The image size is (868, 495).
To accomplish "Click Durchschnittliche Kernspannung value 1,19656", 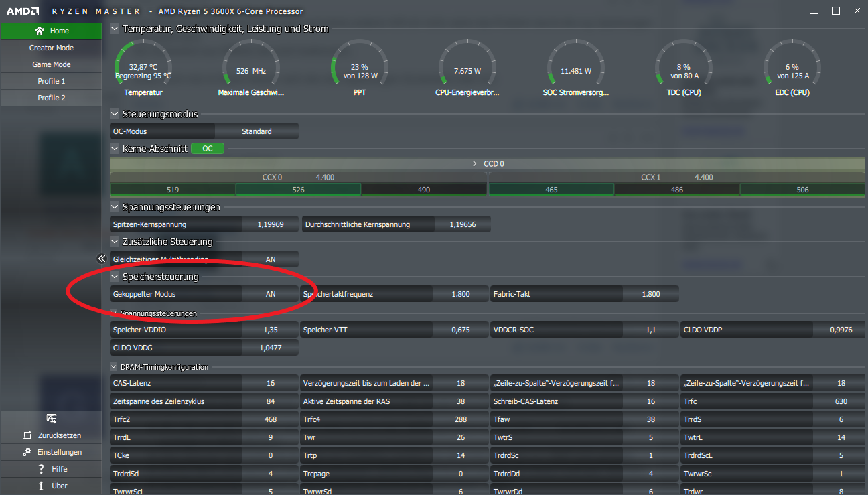I will pos(463,224).
